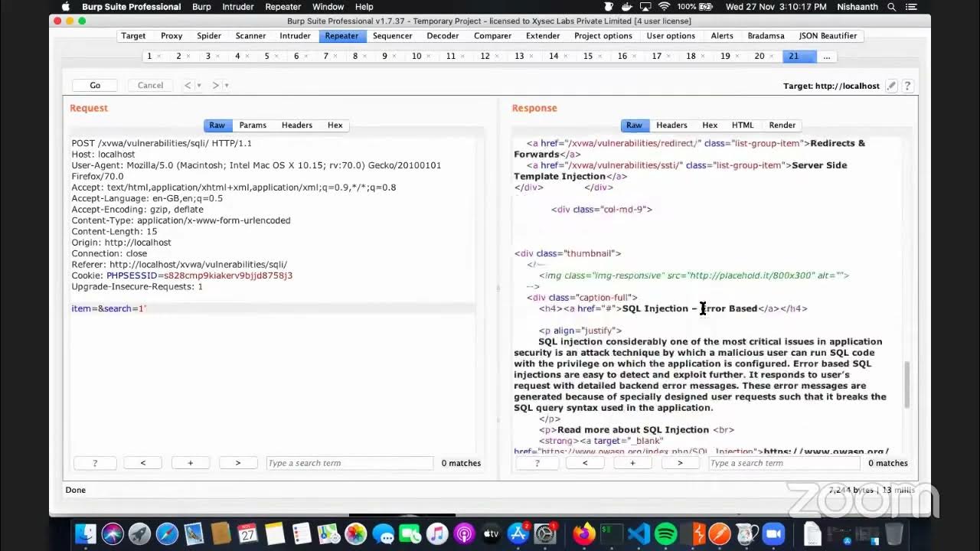This screenshot has height=551, width=980.
Task: Open the Window menu
Action: pyautogui.click(x=328, y=7)
